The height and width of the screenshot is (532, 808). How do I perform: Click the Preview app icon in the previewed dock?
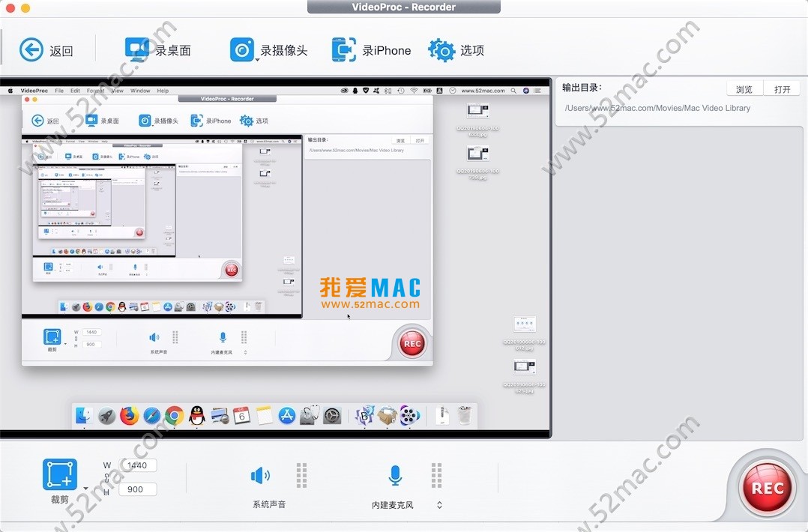[220, 415]
